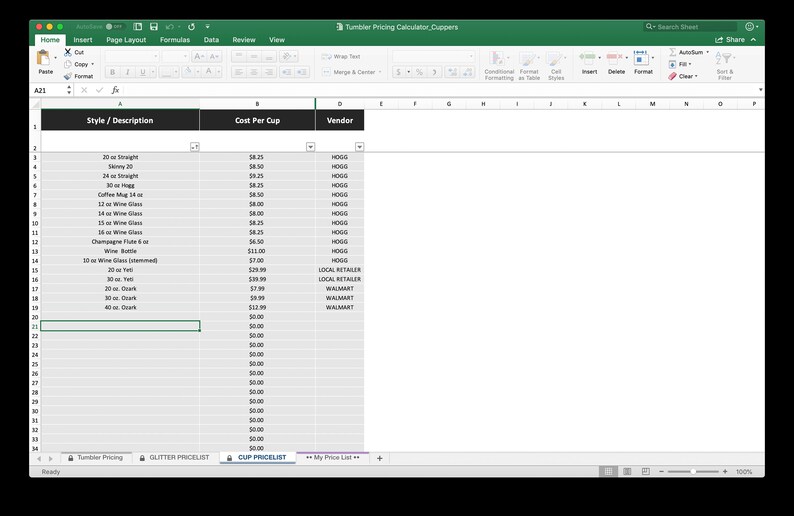Image resolution: width=794 pixels, height=516 pixels.
Task: Select the Wine Bottle cell
Action: [120, 251]
